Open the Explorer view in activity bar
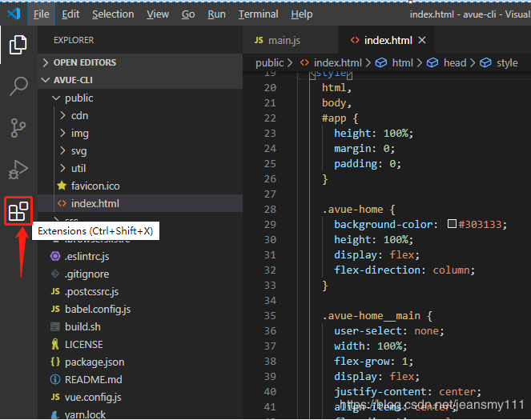531x420 pixels. pyautogui.click(x=18, y=45)
